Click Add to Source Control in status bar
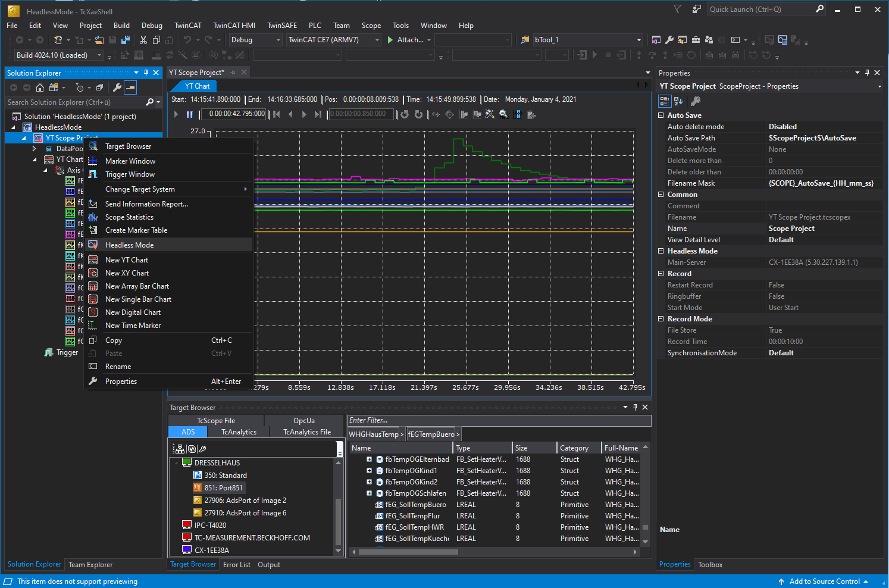Screen dimensions: 889x588 pos(824,581)
